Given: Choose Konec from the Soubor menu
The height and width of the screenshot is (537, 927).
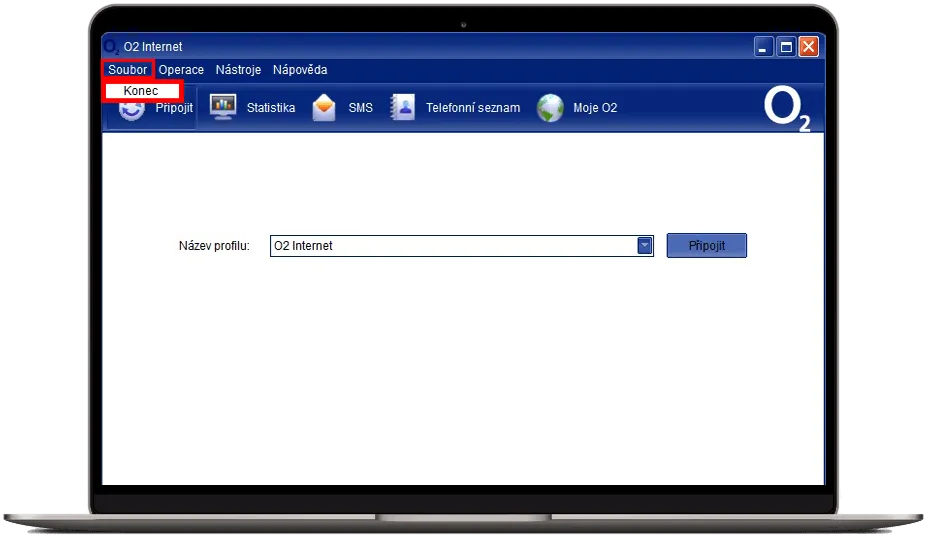Looking at the screenshot, I should click(141, 91).
